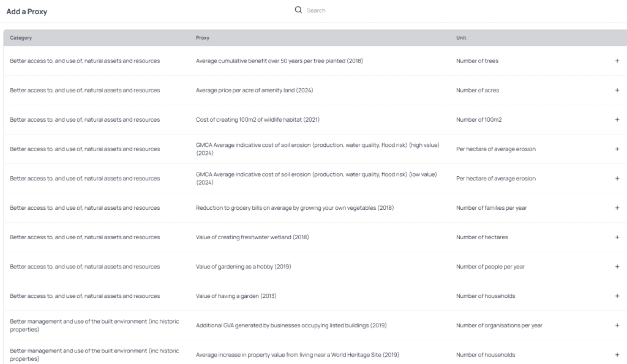Viewport: 627px width, 364px height.
Task: Add the freshwater wetland value proxy
Action: pyautogui.click(x=617, y=237)
